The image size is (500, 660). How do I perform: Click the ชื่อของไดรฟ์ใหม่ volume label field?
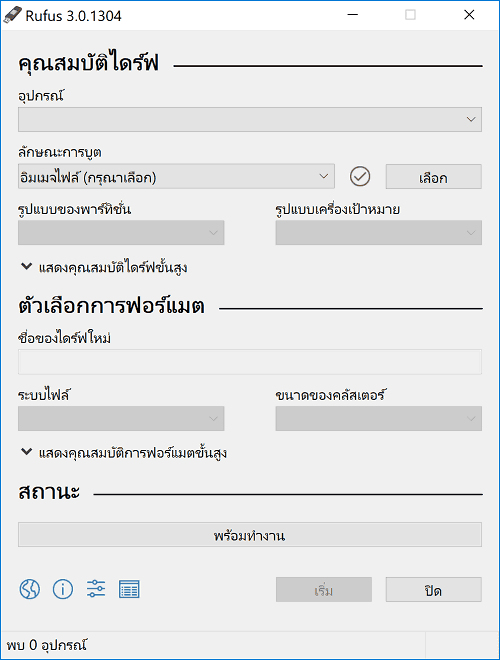250,362
